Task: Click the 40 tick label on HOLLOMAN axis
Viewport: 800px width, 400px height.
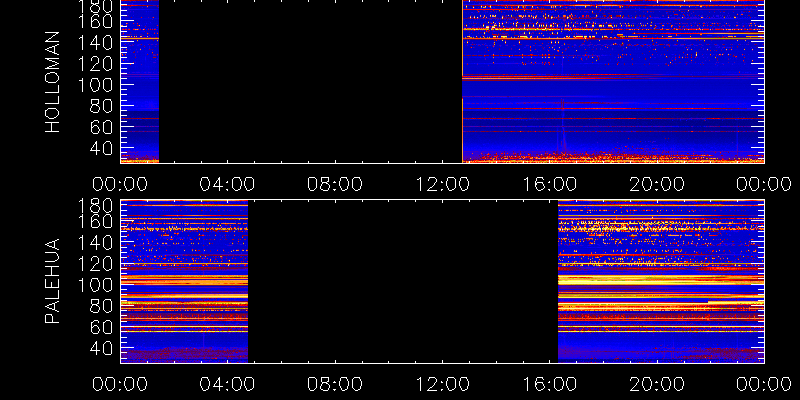Action: [101, 148]
